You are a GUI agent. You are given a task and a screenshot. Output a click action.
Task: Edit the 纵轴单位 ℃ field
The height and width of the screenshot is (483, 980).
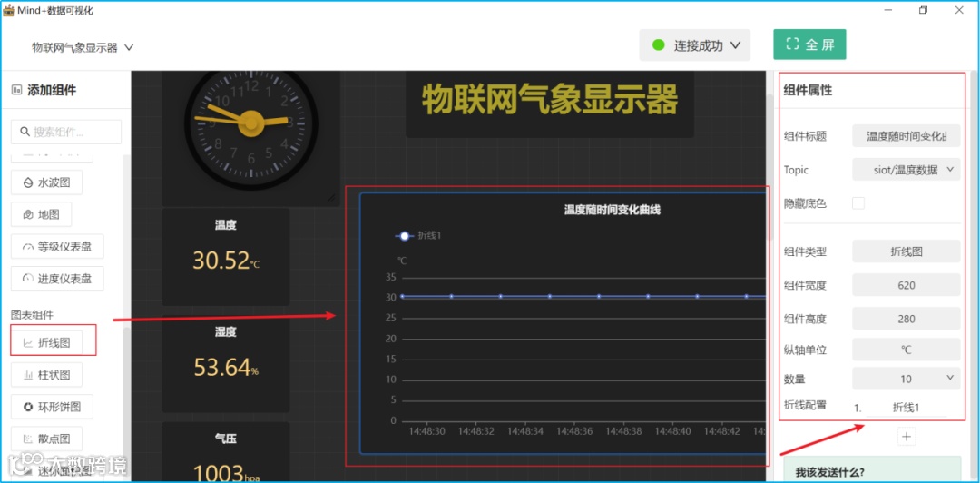[906, 350]
